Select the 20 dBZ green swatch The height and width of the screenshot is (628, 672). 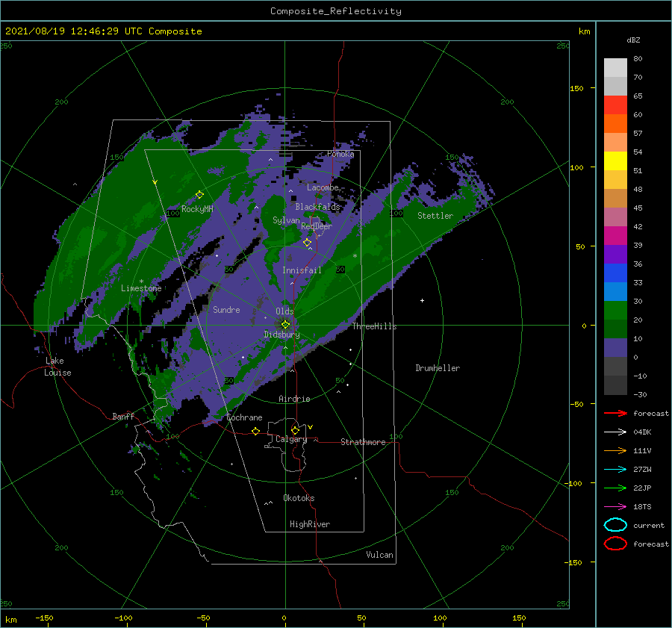point(615,310)
